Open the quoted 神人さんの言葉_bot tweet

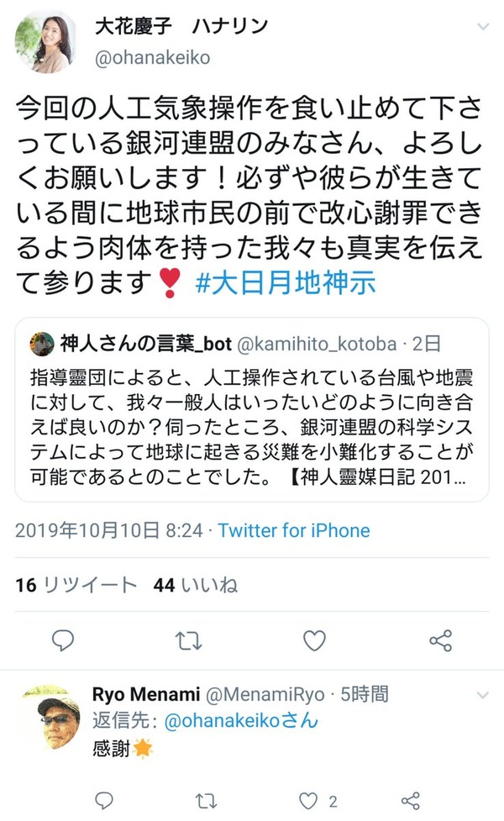pos(252,409)
